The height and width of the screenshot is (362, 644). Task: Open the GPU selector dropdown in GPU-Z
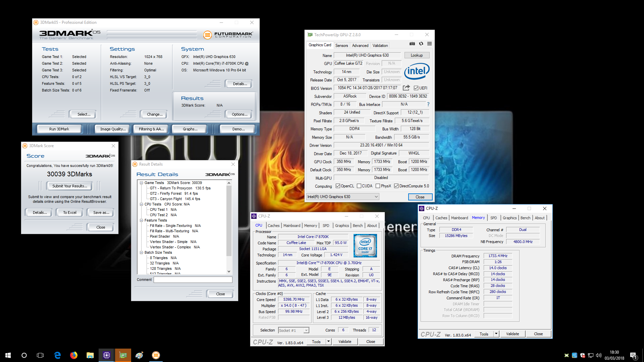coord(343,197)
